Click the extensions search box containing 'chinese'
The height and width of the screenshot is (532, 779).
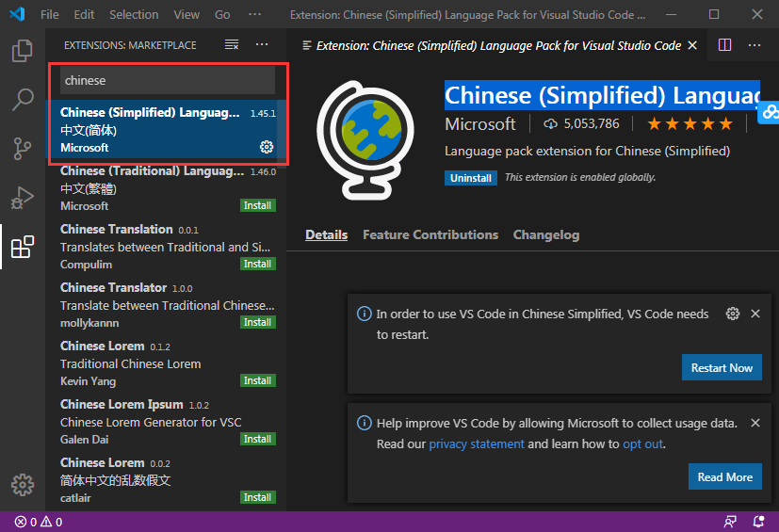168,80
